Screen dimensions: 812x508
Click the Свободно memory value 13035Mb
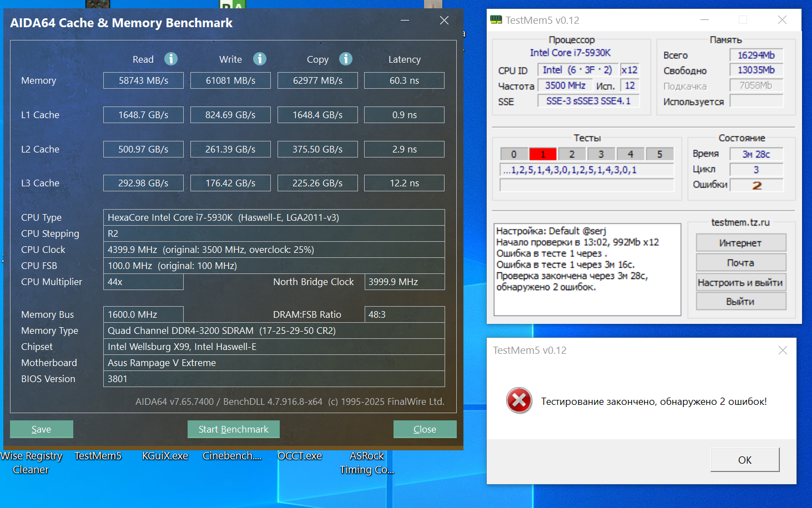756,70
